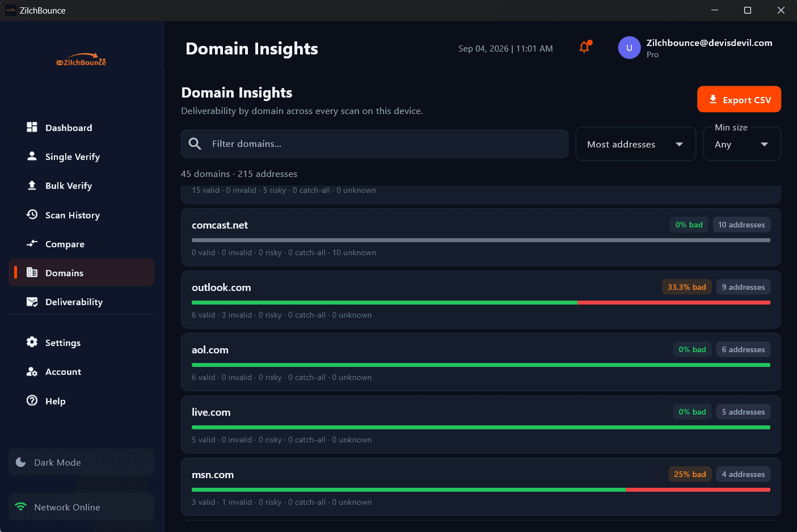Open Bulk Verify page
Viewport: 797px width, 532px height.
point(81,185)
